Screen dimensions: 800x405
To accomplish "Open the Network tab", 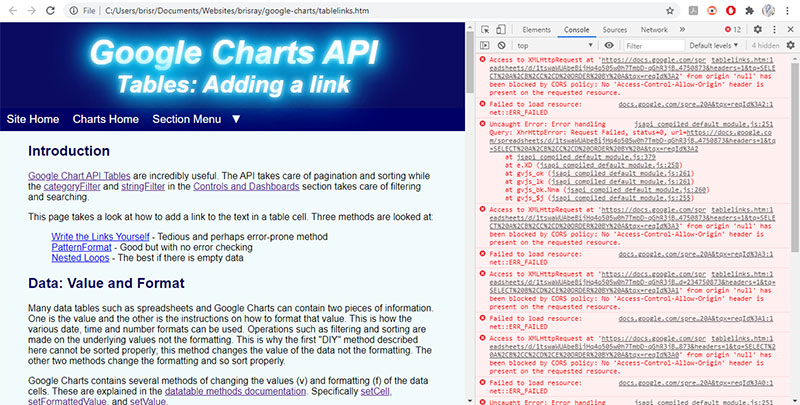I will pos(654,30).
